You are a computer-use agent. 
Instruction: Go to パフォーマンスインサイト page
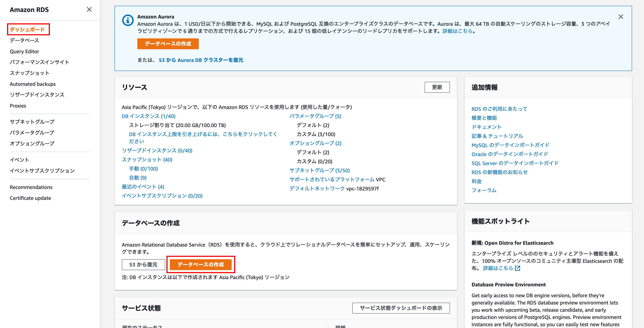(x=39, y=62)
